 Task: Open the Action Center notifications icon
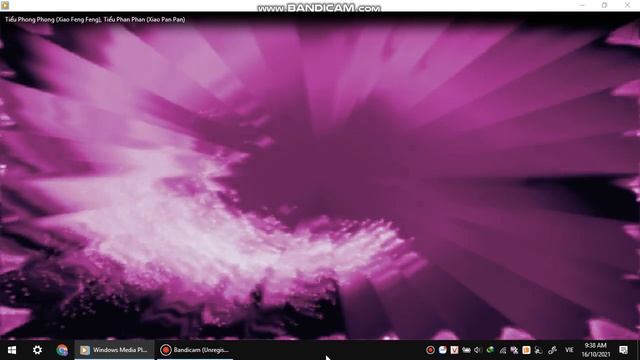pyautogui.click(x=623, y=350)
